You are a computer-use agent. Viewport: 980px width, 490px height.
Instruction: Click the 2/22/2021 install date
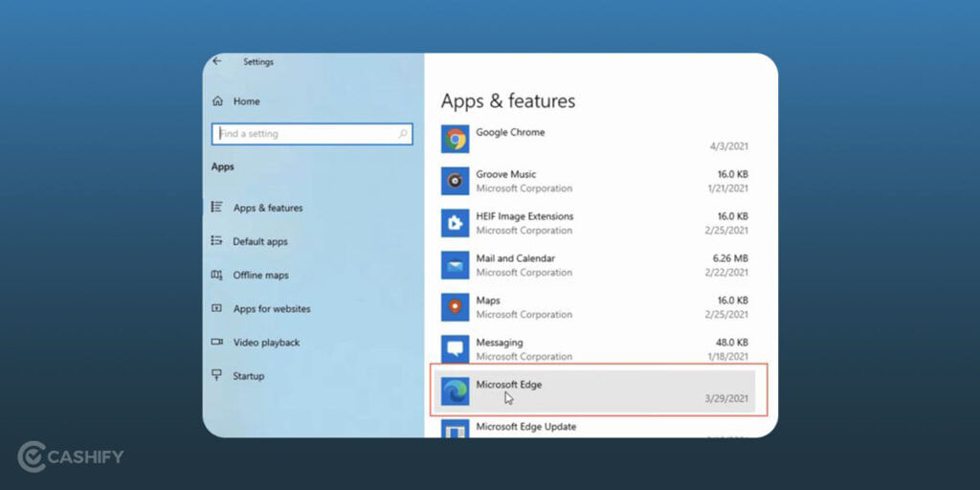tap(726, 273)
